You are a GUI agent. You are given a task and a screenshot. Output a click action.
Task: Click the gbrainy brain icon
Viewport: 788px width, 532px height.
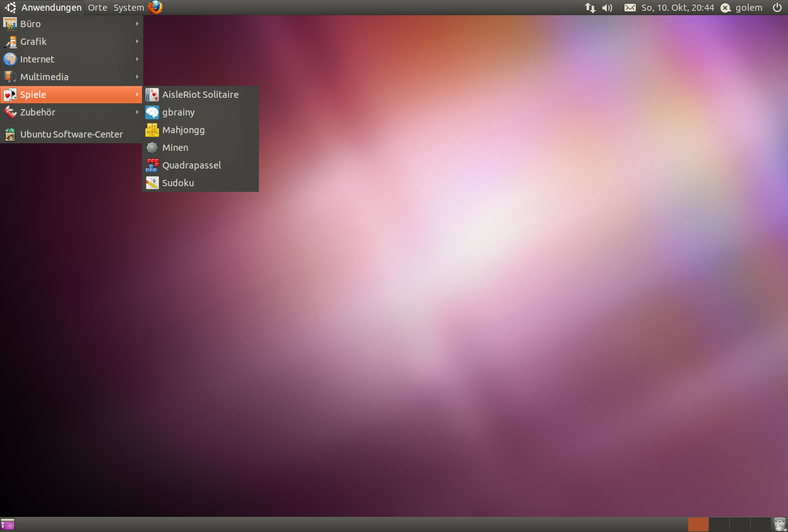click(152, 112)
